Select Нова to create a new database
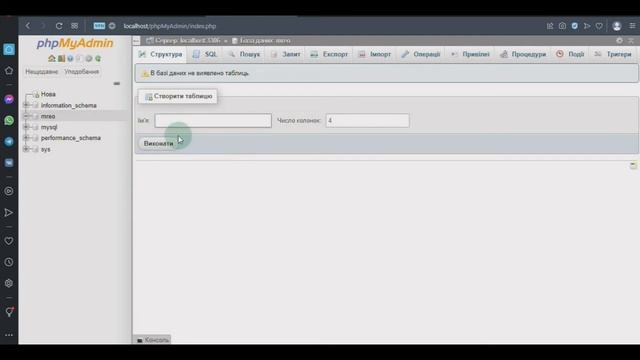This screenshot has width=640, height=360. (48, 94)
